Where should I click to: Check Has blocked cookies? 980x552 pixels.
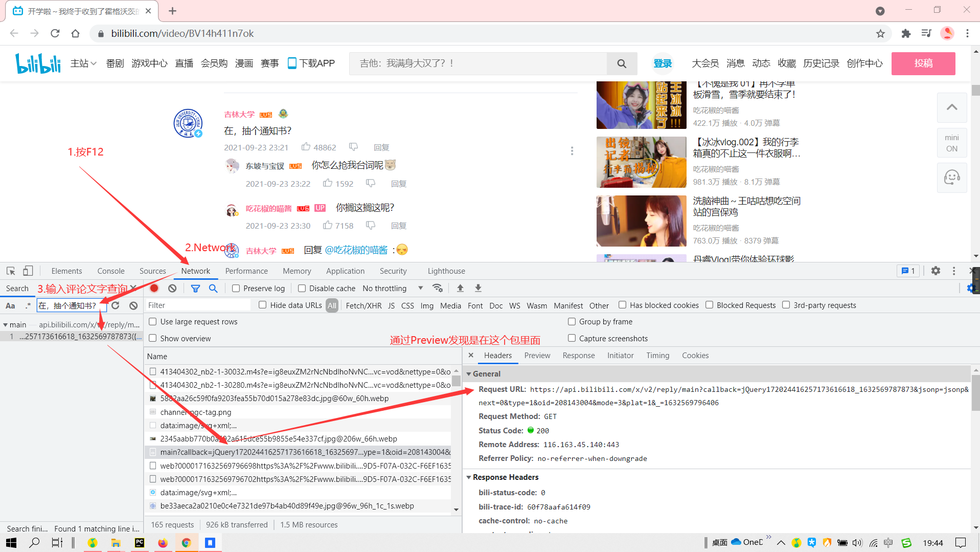click(622, 305)
